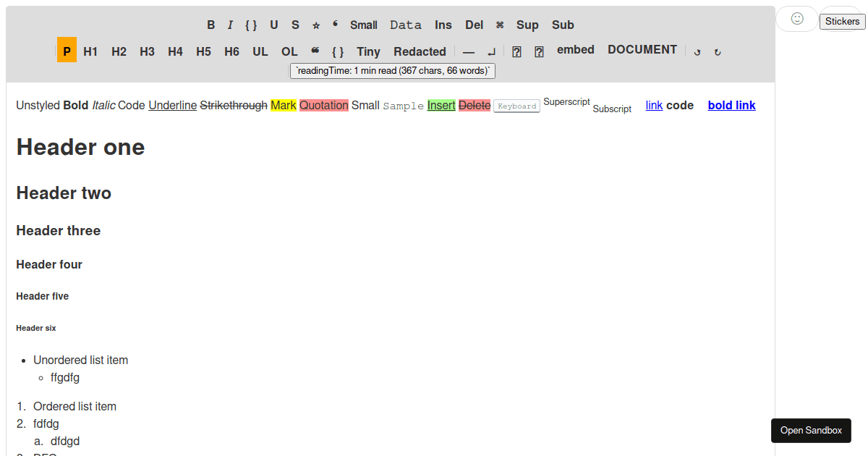This screenshot has width=868, height=456.
Task: Insert a horizontal rule from the toolbar
Action: [x=469, y=51]
